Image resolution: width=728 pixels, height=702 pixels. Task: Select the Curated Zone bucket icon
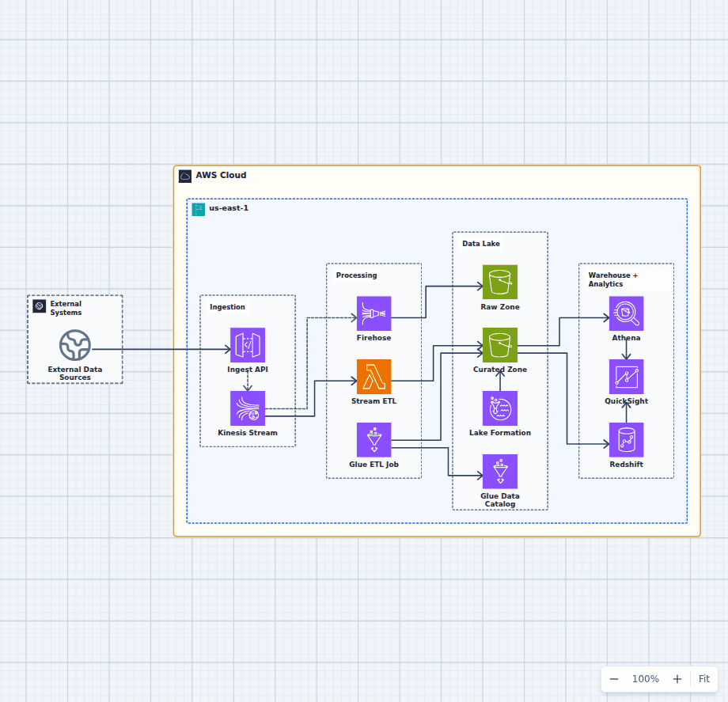(500, 345)
